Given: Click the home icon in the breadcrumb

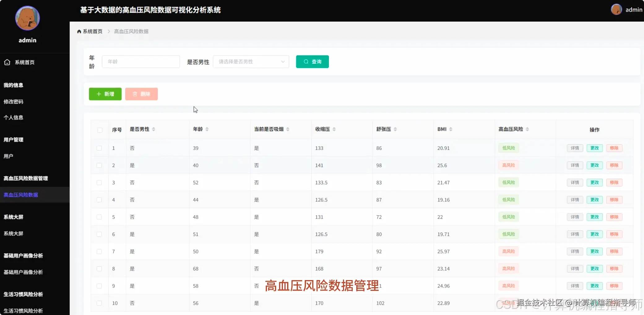Looking at the screenshot, I should [79, 31].
